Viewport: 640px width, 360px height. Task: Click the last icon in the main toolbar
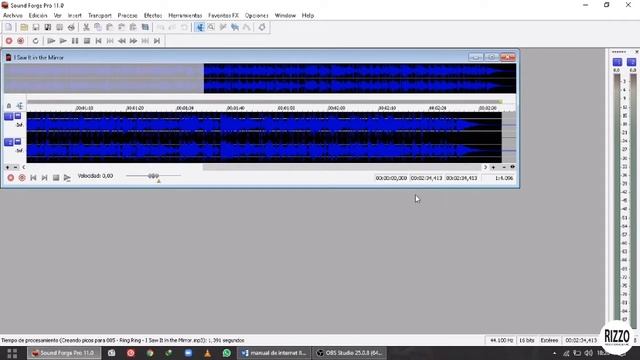tap(262, 27)
